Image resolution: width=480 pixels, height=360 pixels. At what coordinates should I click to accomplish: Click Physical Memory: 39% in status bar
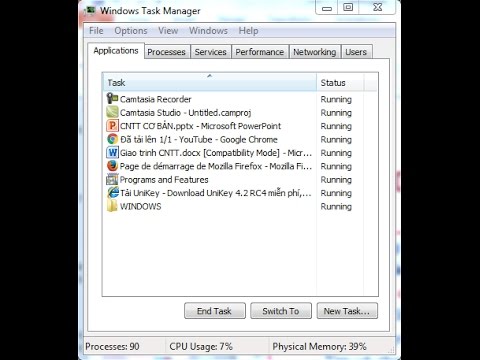pos(319,346)
